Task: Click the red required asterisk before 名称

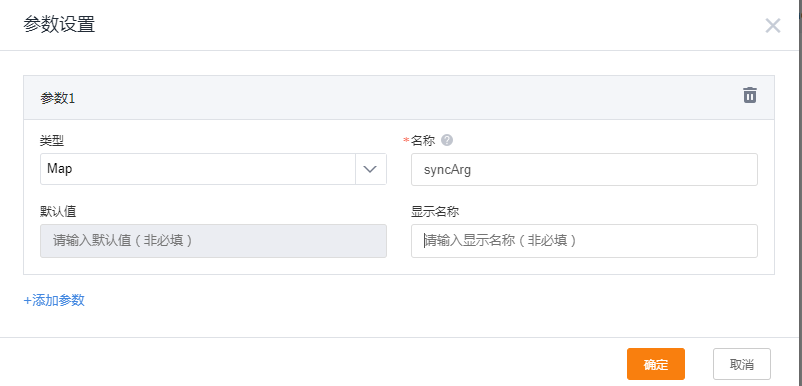Action: pyautogui.click(x=407, y=140)
